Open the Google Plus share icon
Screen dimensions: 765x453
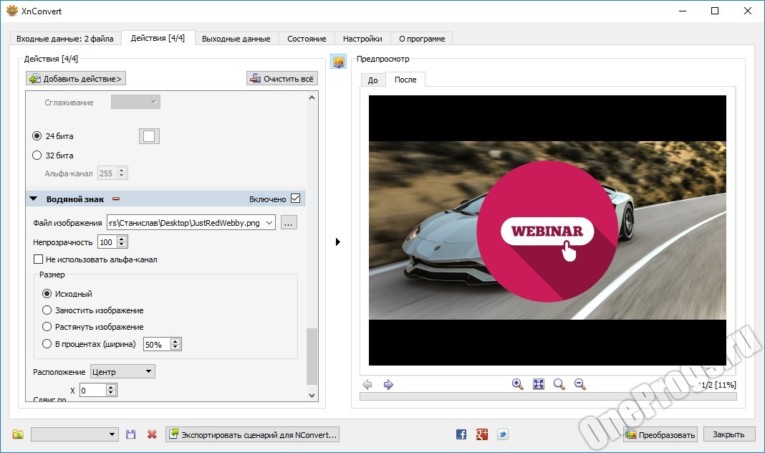482,434
